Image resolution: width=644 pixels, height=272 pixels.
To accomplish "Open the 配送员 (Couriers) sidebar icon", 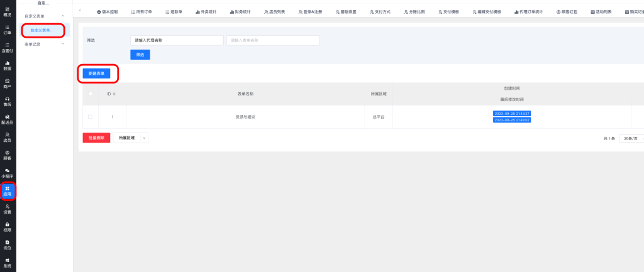I will pyautogui.click(x=7, y=119).
